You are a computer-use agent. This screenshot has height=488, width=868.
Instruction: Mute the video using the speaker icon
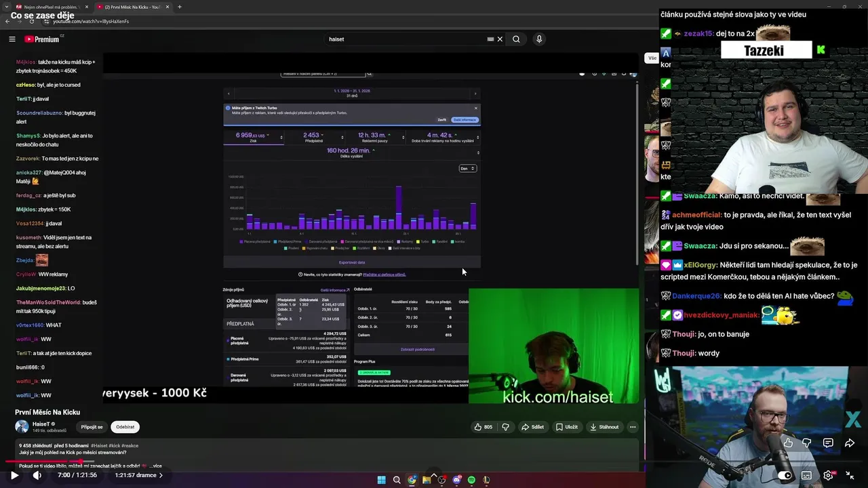pyautogui.click(x=37, y=475)
